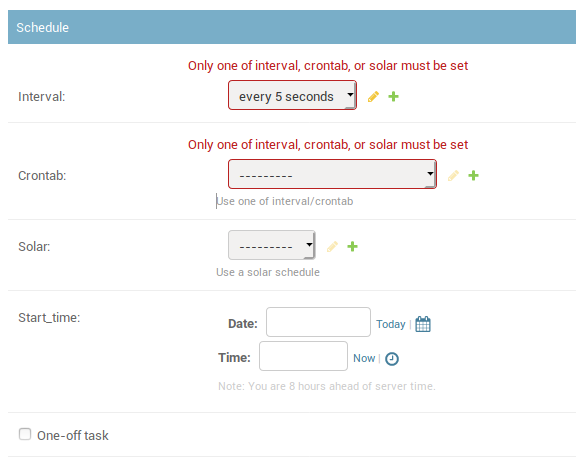Focus the Start_time Date input field
Image resolution: width=576 pixels, height=462 pixels.
318,322
